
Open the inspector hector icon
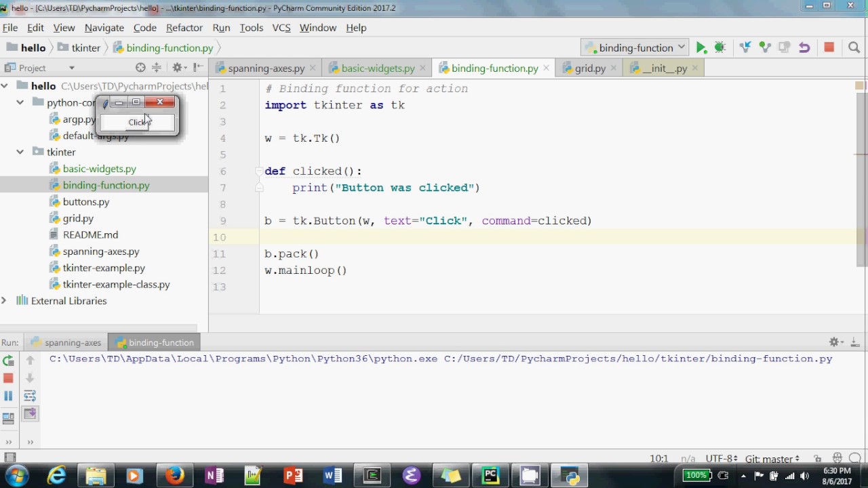pos(837,459)
